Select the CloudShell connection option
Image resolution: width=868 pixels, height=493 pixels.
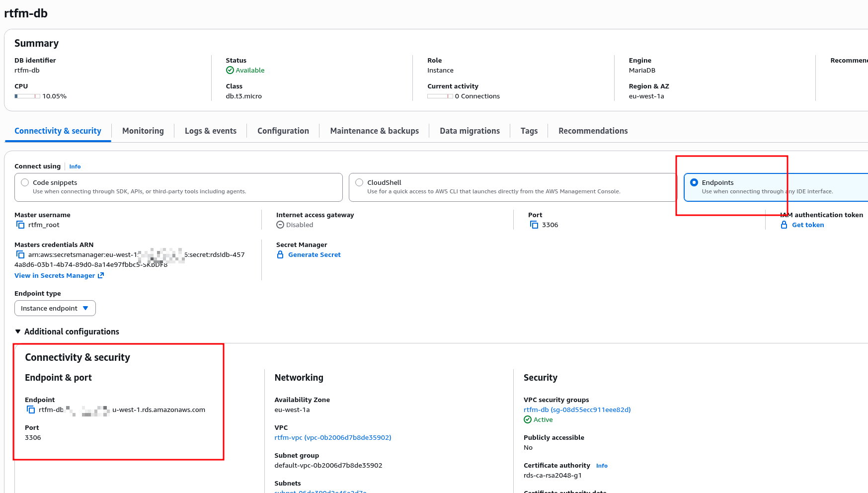(359, 183)
